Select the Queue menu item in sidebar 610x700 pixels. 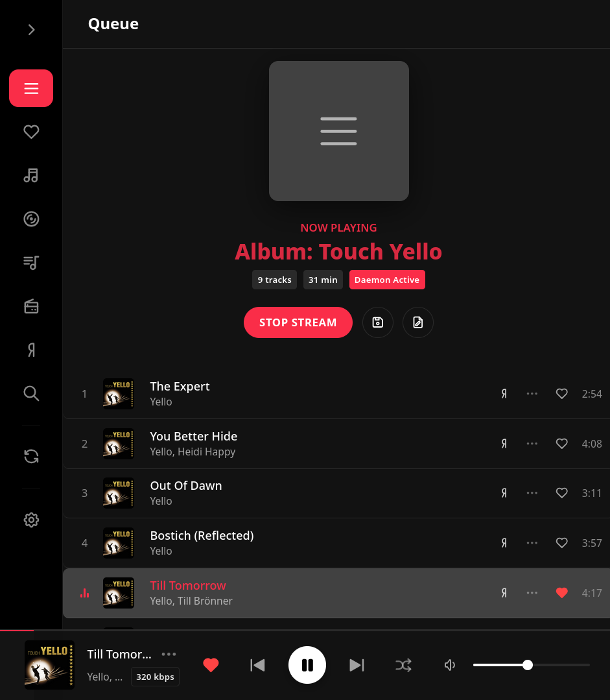(x=31, y=88)
